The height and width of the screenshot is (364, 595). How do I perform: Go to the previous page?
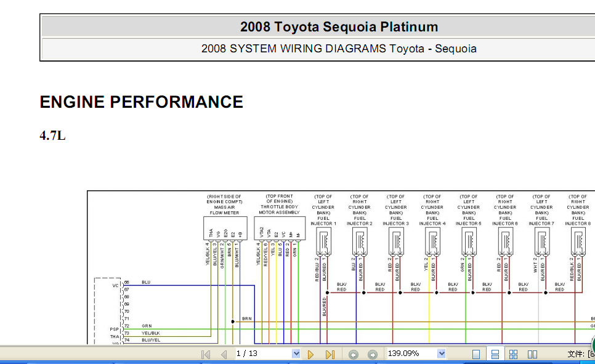coord(224,355)
